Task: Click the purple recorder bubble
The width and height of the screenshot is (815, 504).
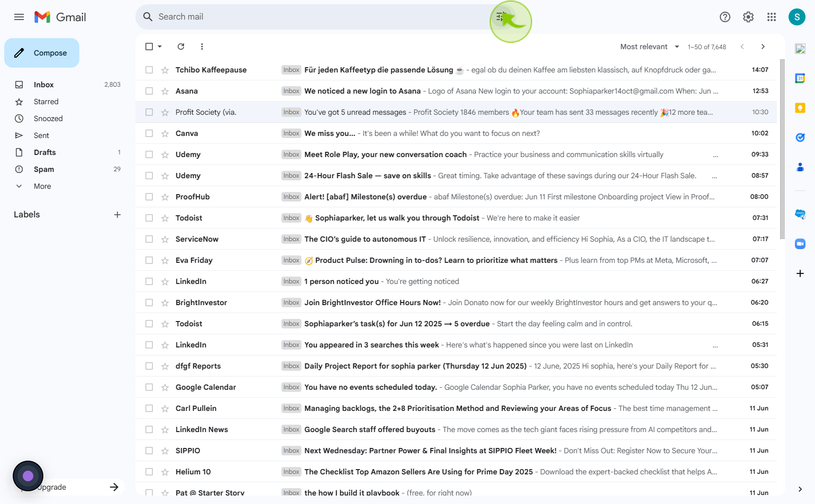Action: pyautogui.click(x=28, y=476)
